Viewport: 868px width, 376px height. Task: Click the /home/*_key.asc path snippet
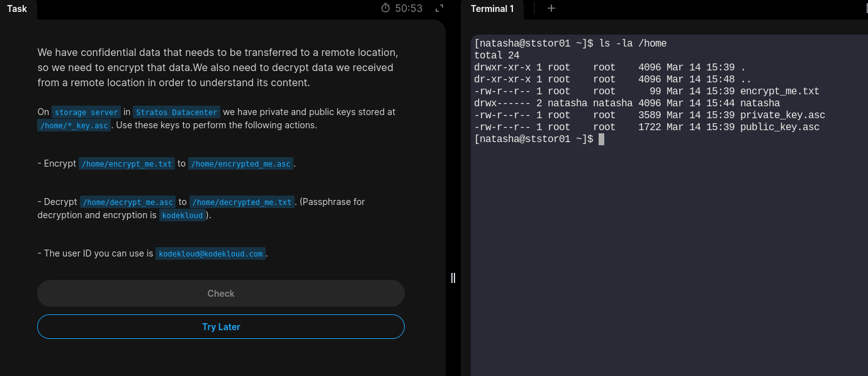(x=74, y=125)
